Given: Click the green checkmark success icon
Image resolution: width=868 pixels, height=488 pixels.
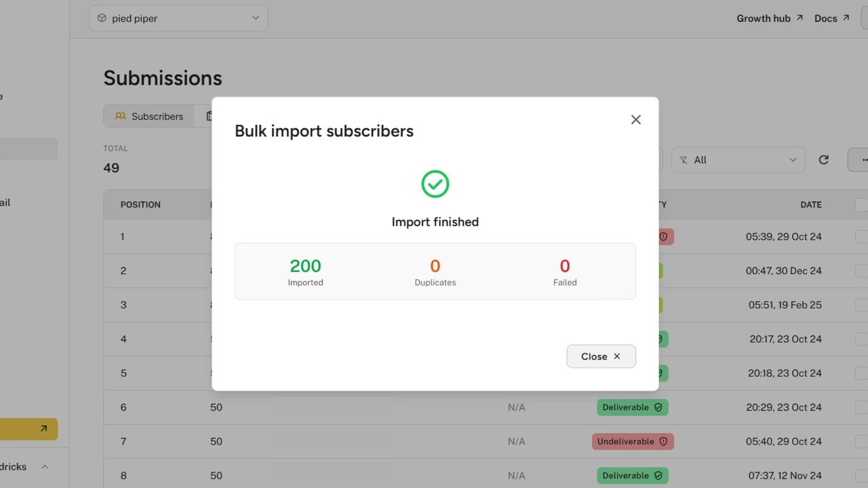Looking at the screenshot, I should tap(435, 184).
